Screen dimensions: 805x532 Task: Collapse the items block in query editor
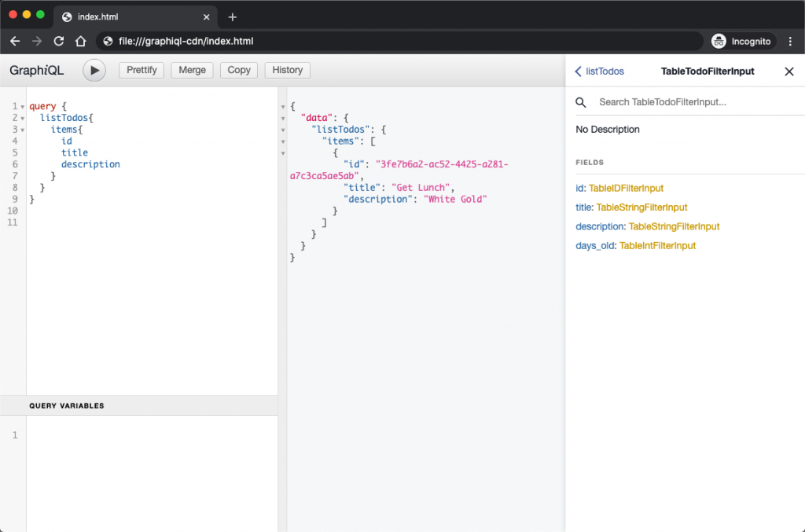[x=23, y=130]
